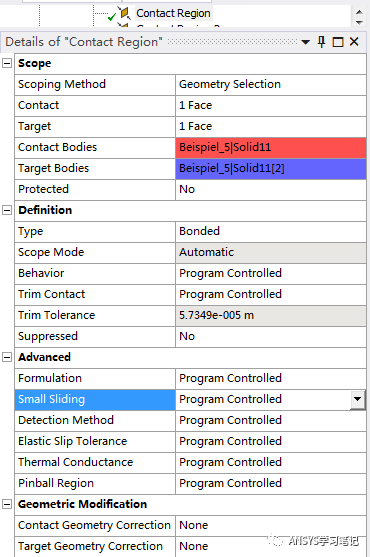370x557 pixels.
Task: Click the Scoping Method Geometry Selection value
Action: pyautogui.click(x=271, y=85)
